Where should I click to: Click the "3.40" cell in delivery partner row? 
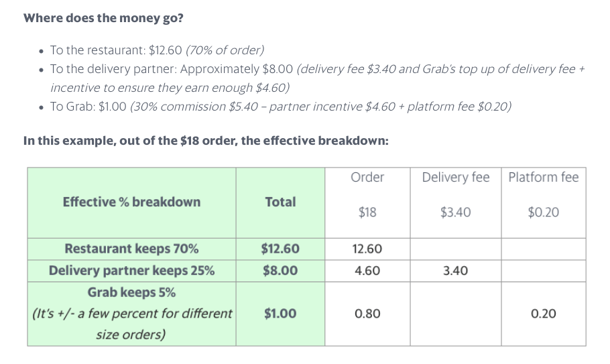(x=456, y=271)
